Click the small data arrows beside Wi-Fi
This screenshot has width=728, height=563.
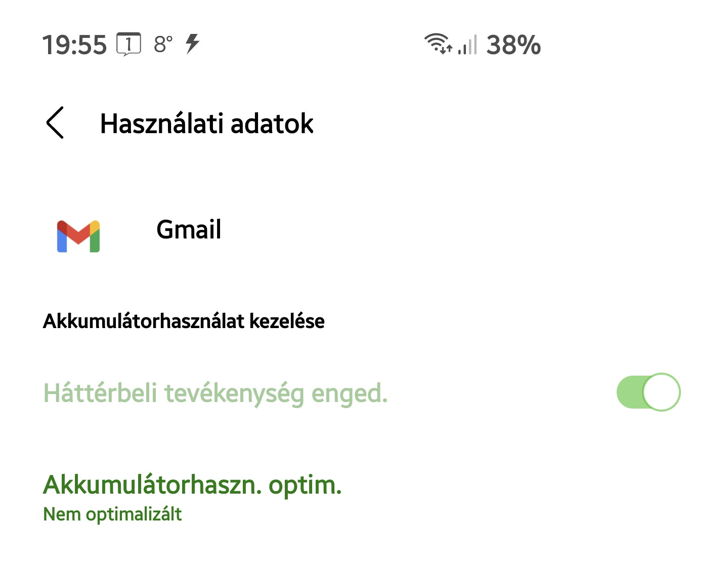pyautogui.click(x=446, y=49)
